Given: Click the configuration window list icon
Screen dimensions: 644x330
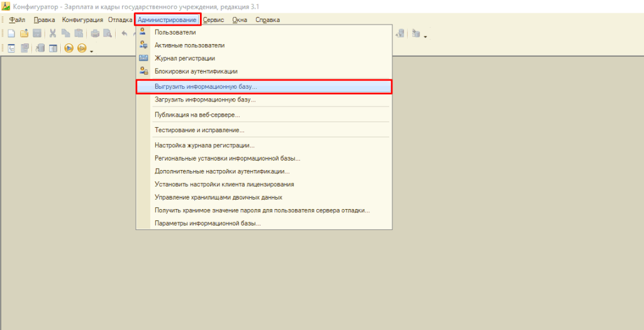Looking at the screenshot, I should pos(53,48).
